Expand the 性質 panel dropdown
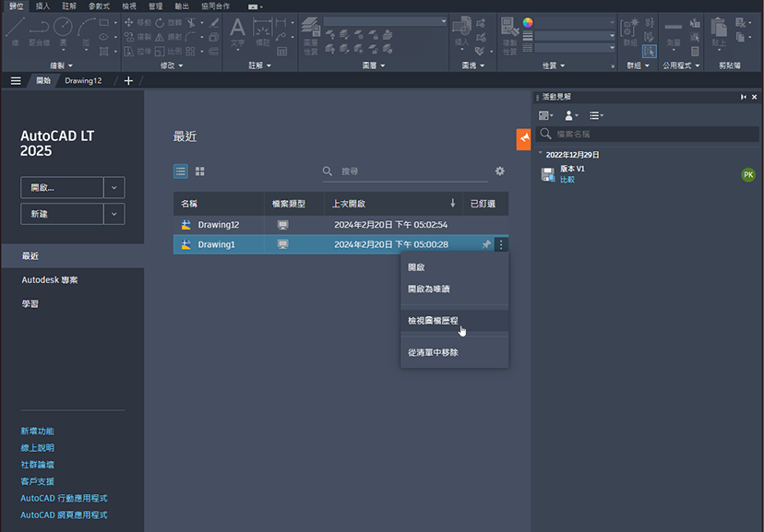This screenshot has width=764, height=532. [x=554, y=65]
